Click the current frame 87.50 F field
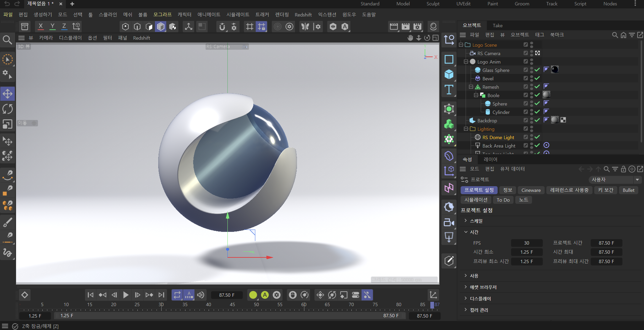The height and width of the screenshot is (330, 644). [227, 295]
